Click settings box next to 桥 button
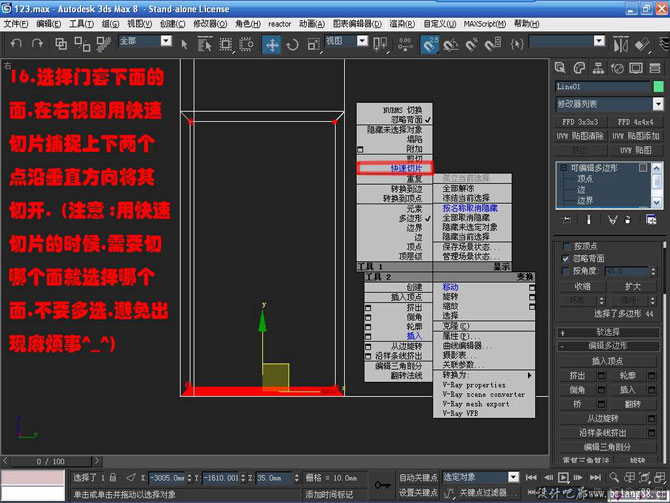 pos(601,404)
